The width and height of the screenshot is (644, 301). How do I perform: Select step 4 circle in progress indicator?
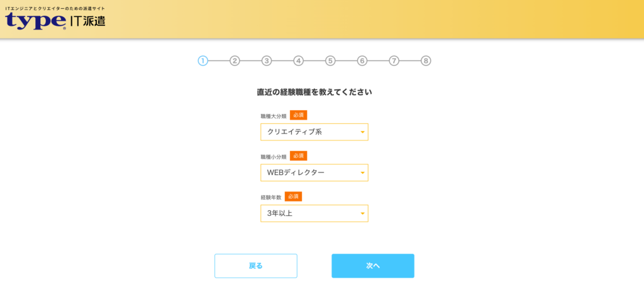point(298,61)
